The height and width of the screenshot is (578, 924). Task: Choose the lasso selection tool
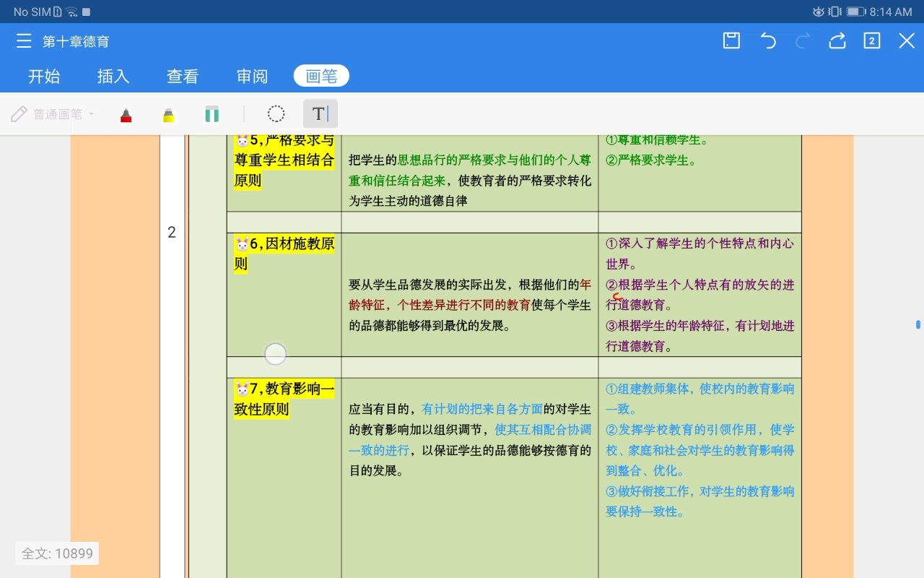(276, 114)
